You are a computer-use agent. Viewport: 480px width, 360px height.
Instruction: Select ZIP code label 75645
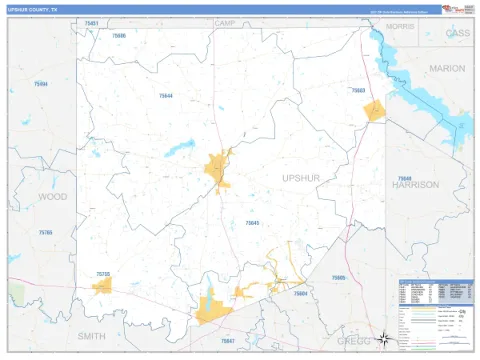[252, 223]
